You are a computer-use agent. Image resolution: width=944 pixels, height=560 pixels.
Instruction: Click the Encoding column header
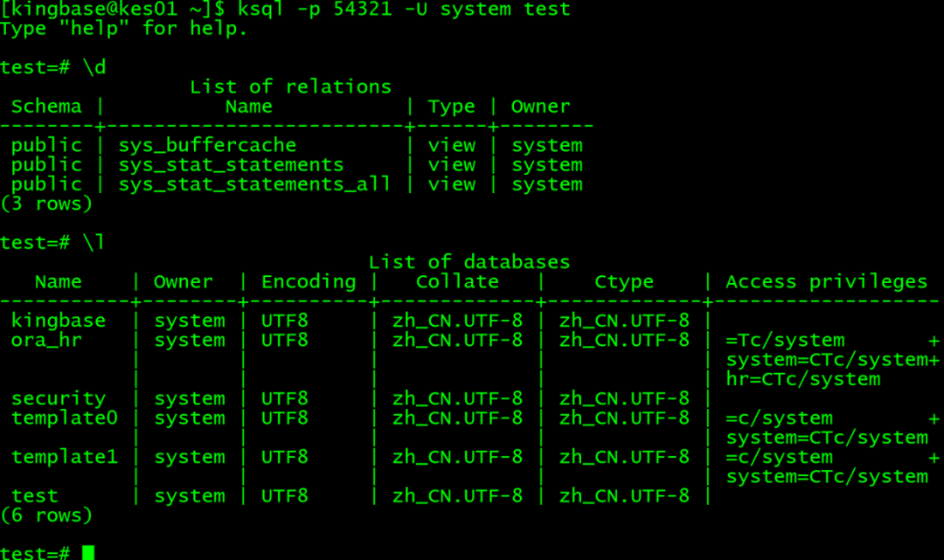(309, 282)
